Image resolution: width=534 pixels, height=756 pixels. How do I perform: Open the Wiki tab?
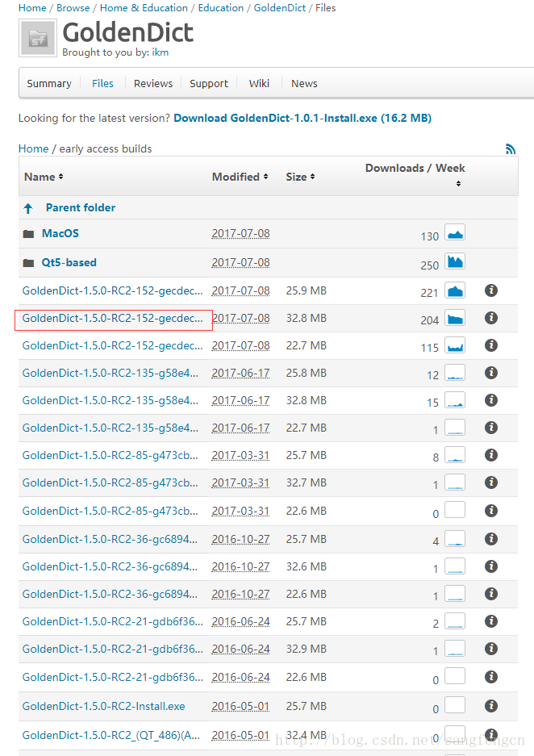pyautogui.click(x=259, y=83)
